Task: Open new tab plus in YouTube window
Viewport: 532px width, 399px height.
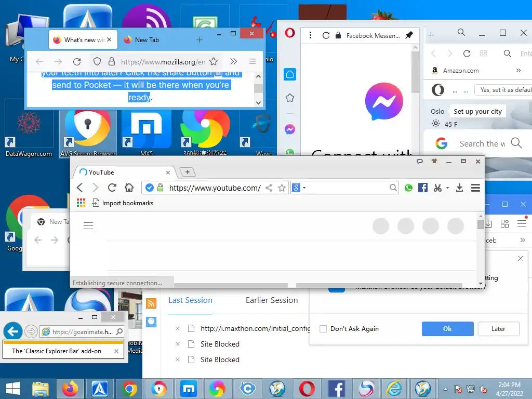Action: 187,172
